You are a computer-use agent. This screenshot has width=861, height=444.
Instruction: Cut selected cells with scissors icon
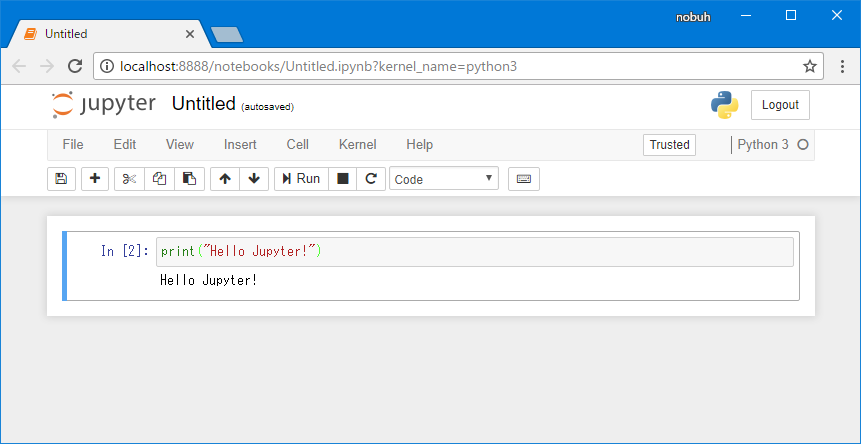pos(130,179)
